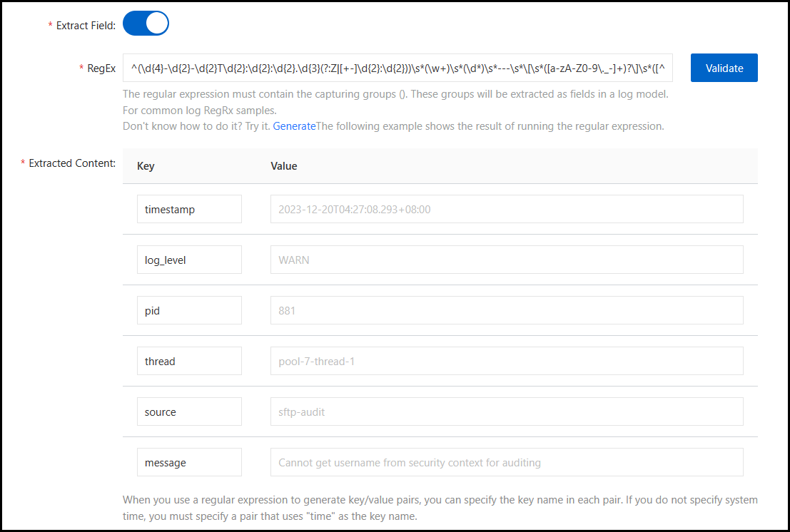Click the Key column header
790x532 pixels.
tap(146, 166)
